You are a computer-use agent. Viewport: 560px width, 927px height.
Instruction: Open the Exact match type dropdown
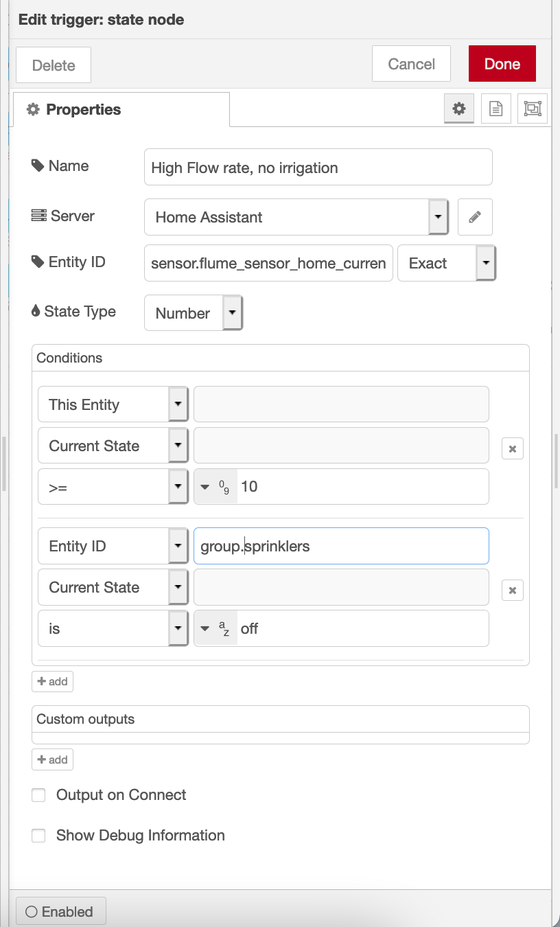click(x=447, y=264)
